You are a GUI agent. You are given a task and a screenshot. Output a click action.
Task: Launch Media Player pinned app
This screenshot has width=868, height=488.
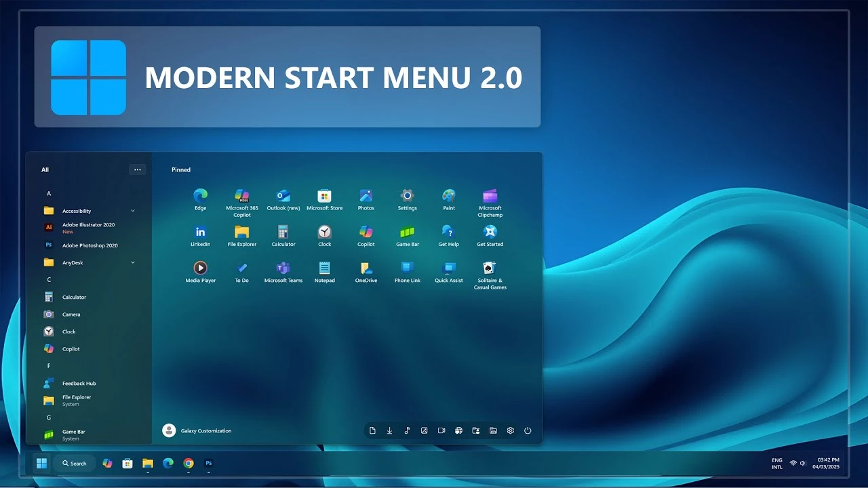click(200, 272)
